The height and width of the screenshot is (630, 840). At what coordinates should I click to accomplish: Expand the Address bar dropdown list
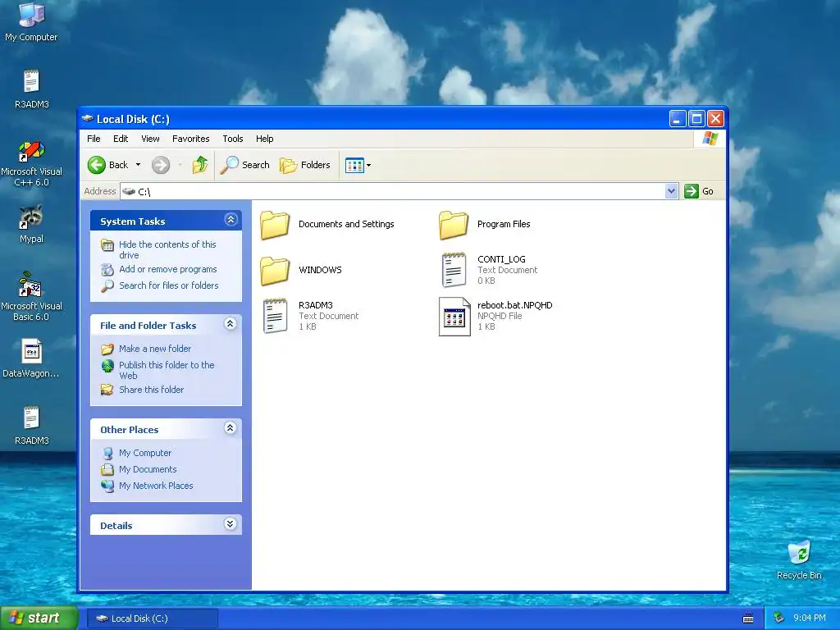point(671,191)
